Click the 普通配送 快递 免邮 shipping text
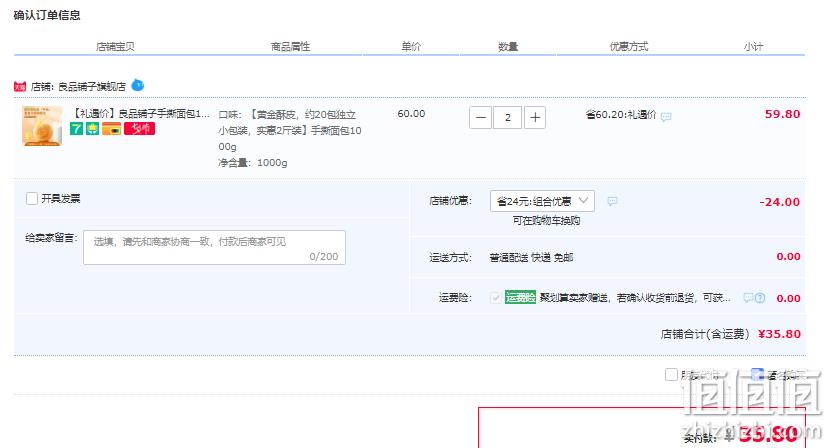This screenshot has width=831, height=448. click(531, 258)
